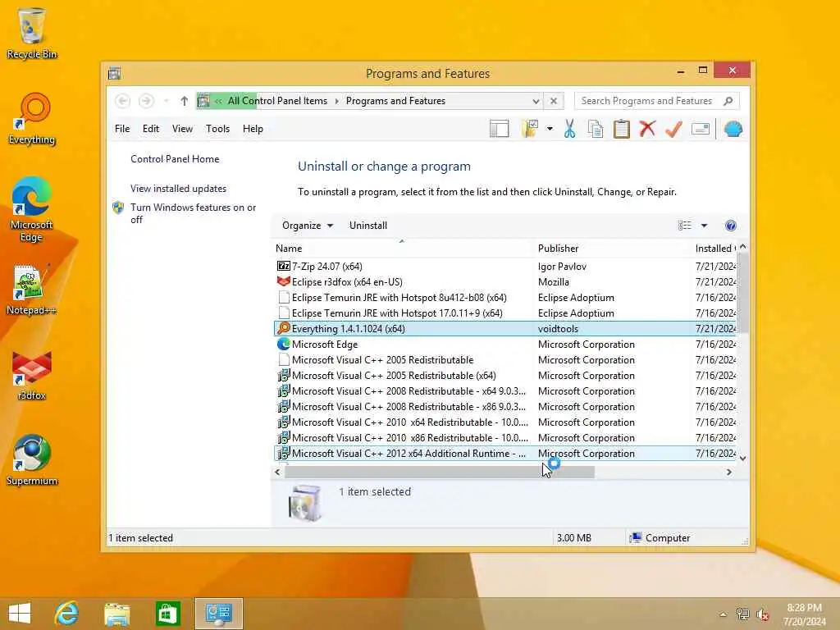Screen dimensions: 840x630
Task: Click the Everything desktop shortcut
Action: [x=32, y=119]
